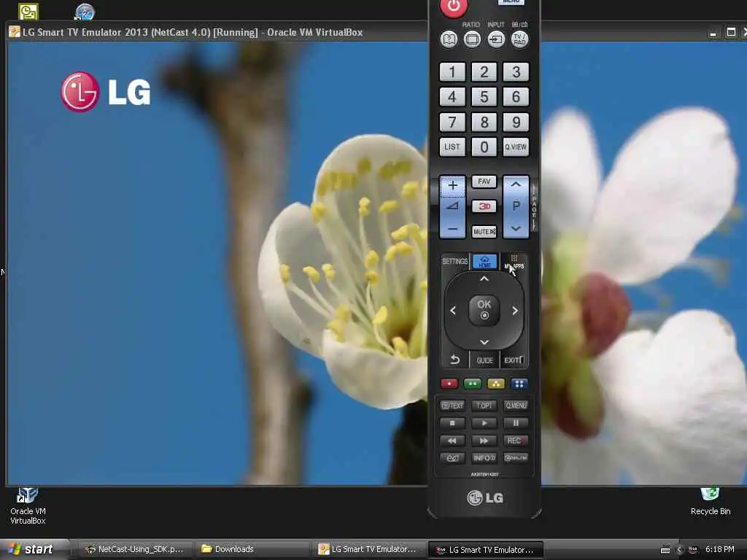Viewport: 747px width, 560px height.
Task: Click the back return arrow button
Action: click(454, 359)
